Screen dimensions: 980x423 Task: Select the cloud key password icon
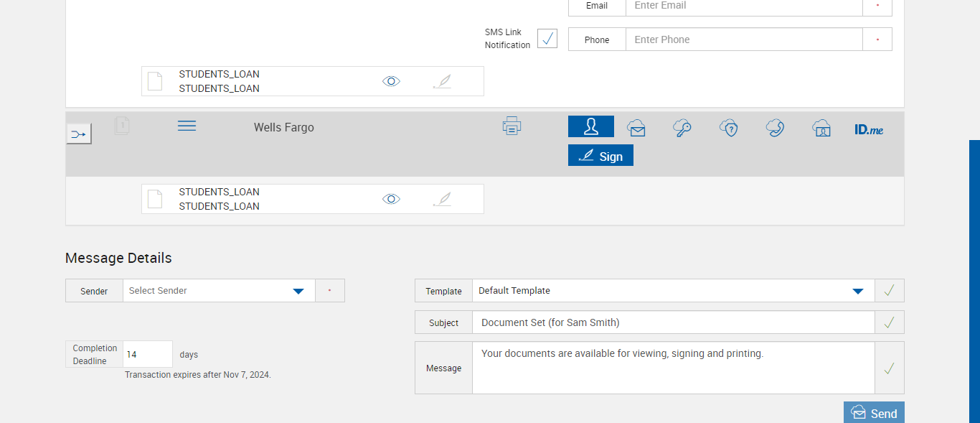(682, 128)
